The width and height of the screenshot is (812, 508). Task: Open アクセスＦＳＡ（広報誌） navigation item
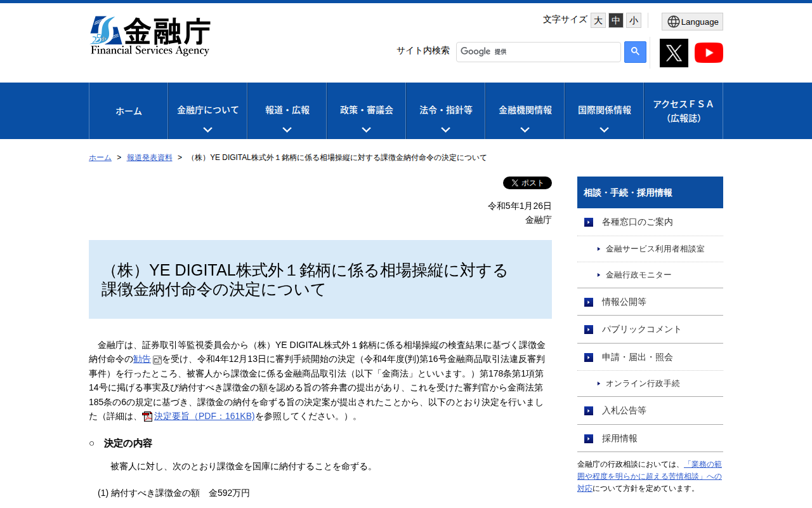click(683, 111)
